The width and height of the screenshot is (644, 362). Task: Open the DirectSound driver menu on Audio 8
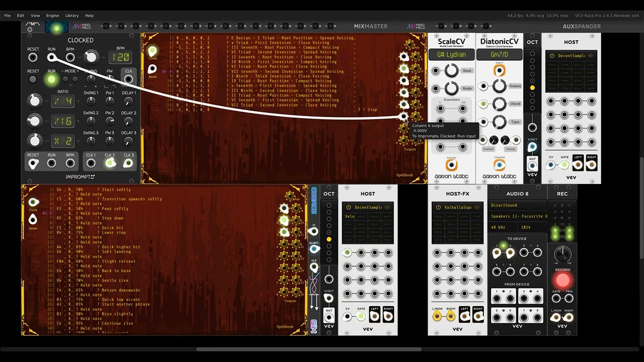pos(517,205)
